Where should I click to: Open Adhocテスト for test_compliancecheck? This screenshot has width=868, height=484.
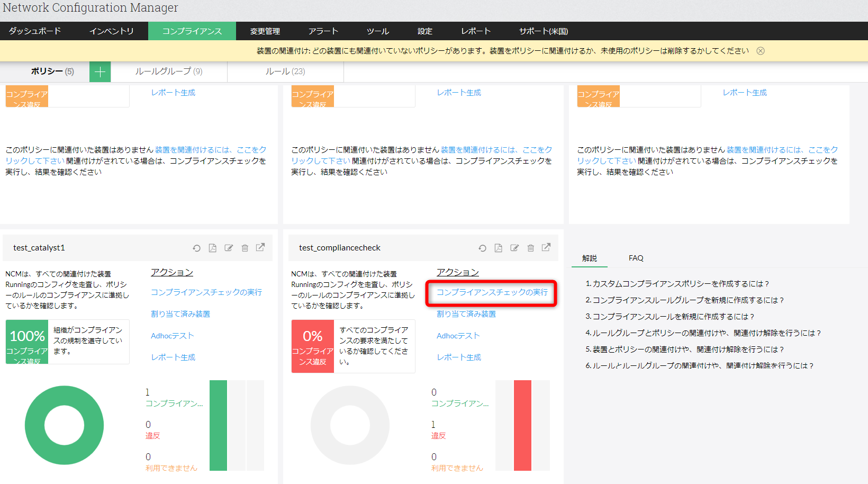click(x=458, y=336)
